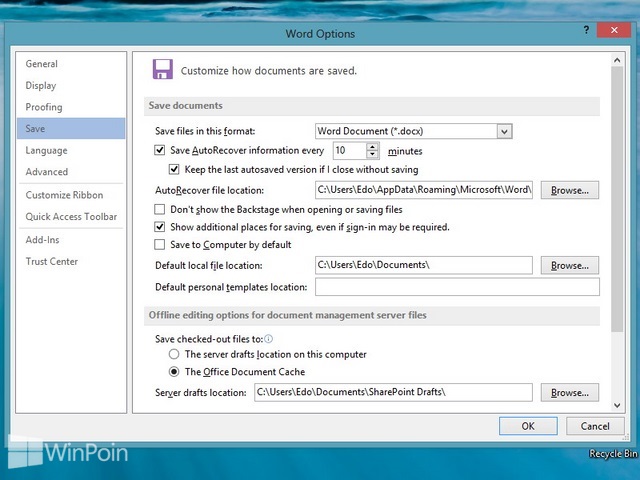Enable Save to Computer by default

point(160,244)
